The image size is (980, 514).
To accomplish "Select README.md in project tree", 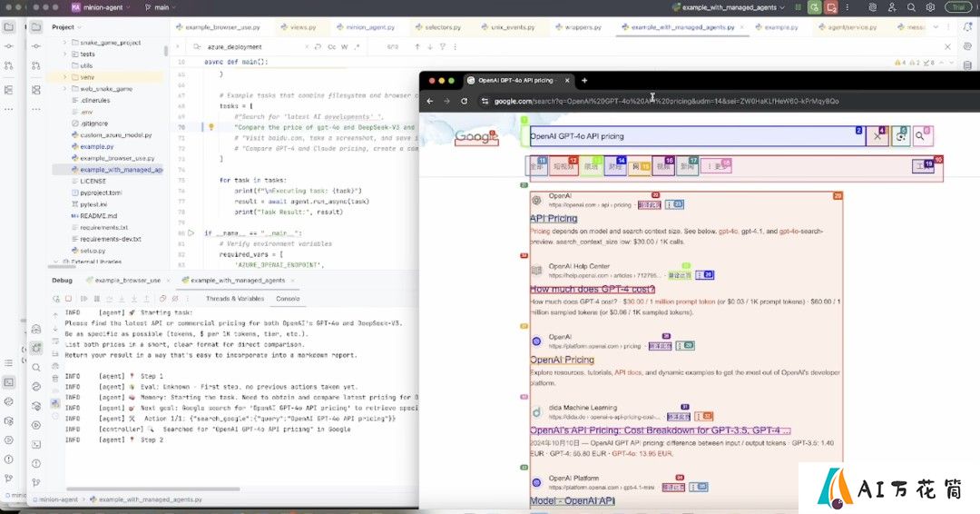I will (x=93, y=216).
